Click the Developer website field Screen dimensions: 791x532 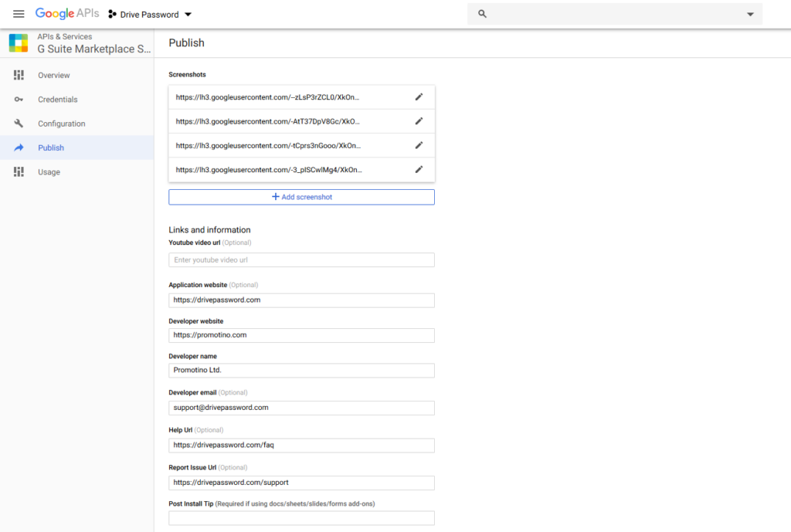(302, 335)
